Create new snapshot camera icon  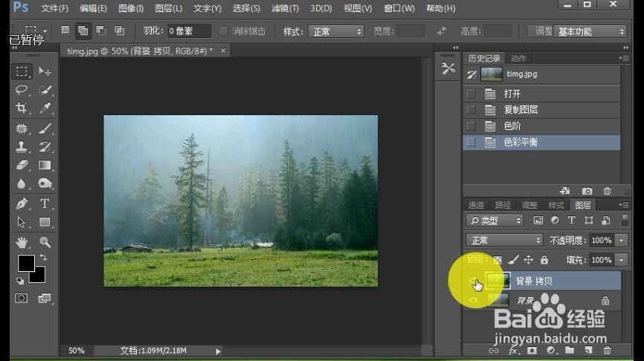click(x=587, y=191)
